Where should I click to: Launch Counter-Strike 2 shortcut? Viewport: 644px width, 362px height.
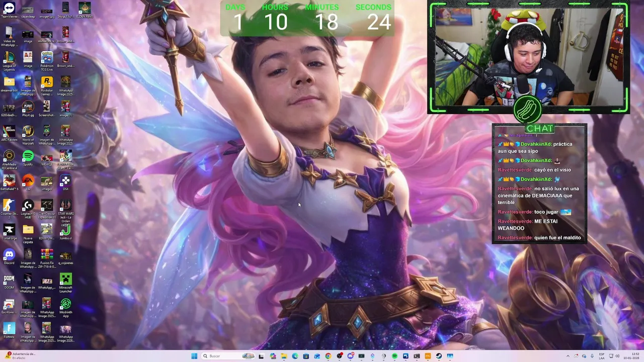9,209
